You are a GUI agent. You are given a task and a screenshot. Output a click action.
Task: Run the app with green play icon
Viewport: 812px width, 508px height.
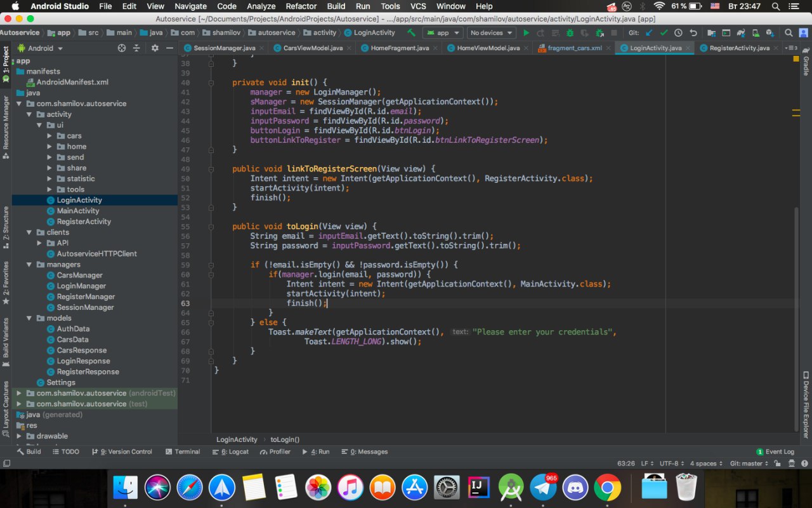point(526,32)
